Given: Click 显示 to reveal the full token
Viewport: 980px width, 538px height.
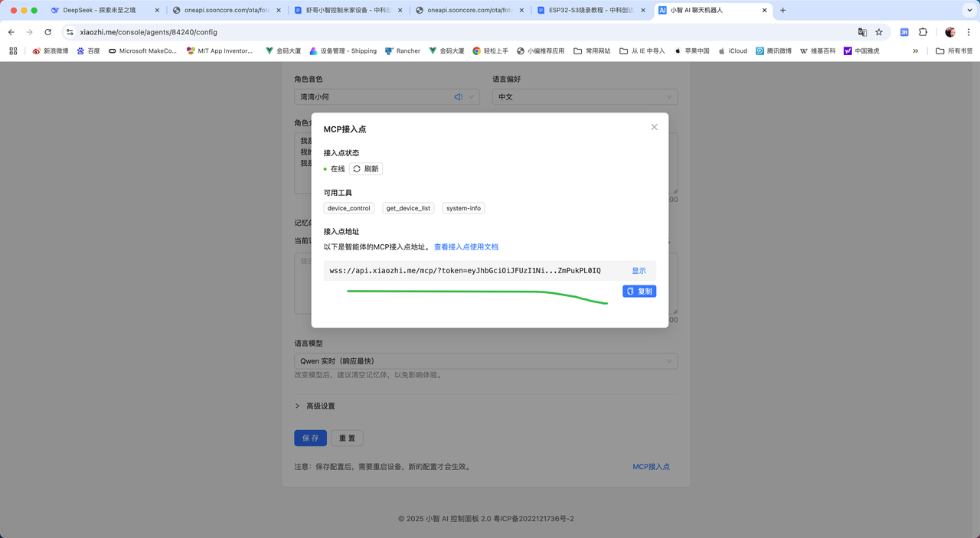Looking at the screenshot, I should (x=637, y=270).
